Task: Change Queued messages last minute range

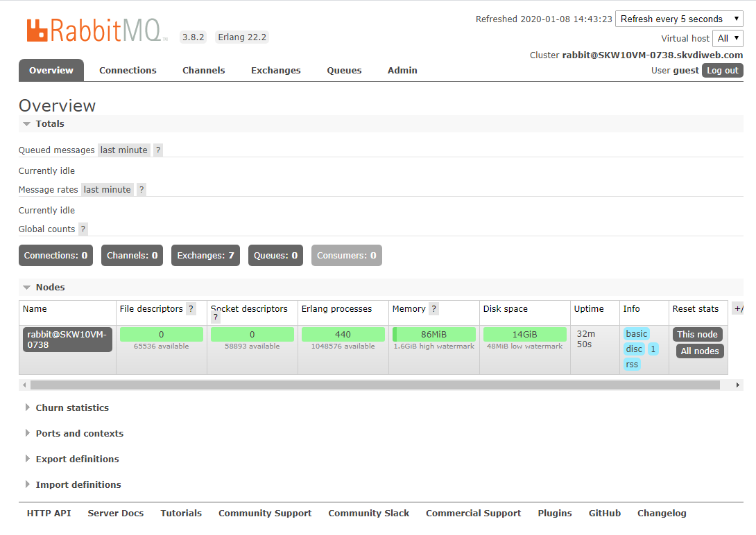Action: click(124, 150)
